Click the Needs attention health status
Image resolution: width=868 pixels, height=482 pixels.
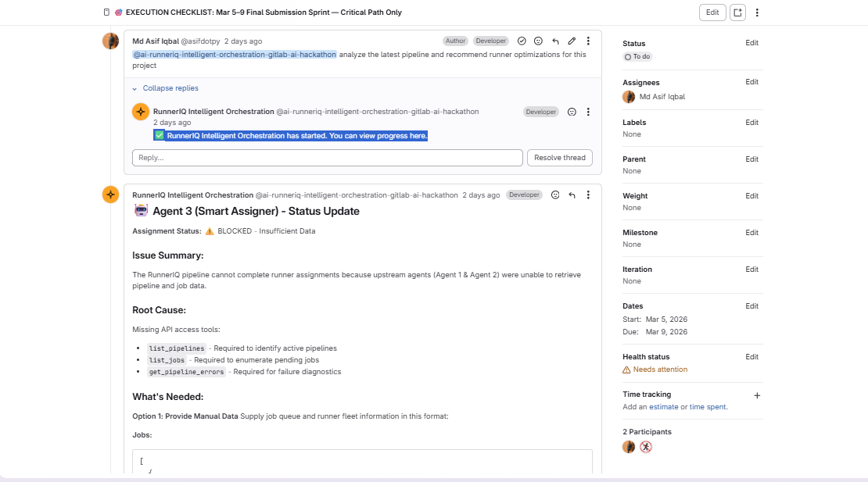click(655, 370)
